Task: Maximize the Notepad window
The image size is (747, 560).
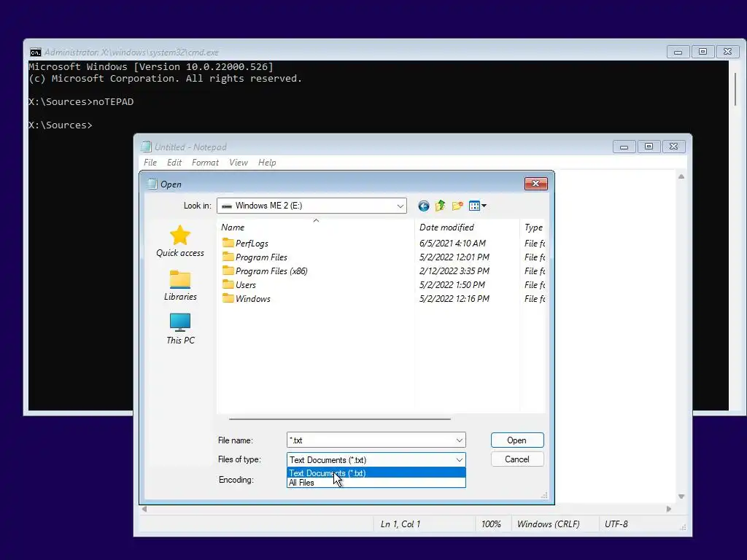Action: [x=649, y=146]
